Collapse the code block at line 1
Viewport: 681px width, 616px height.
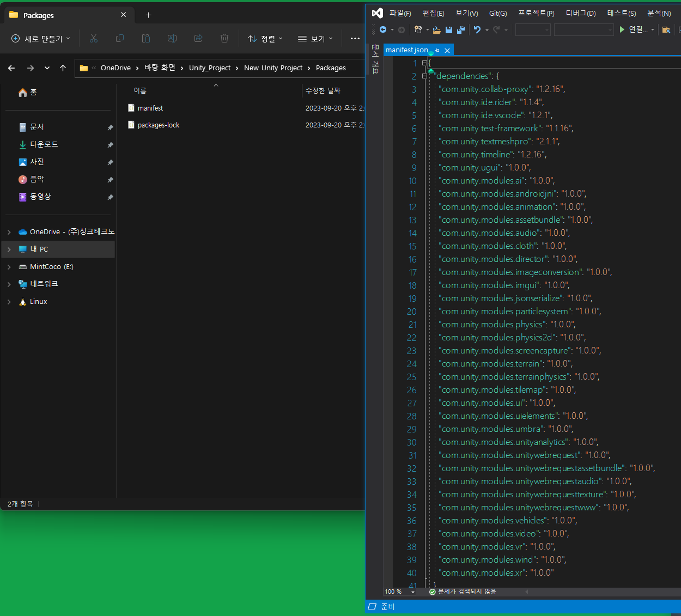(424, 63)
